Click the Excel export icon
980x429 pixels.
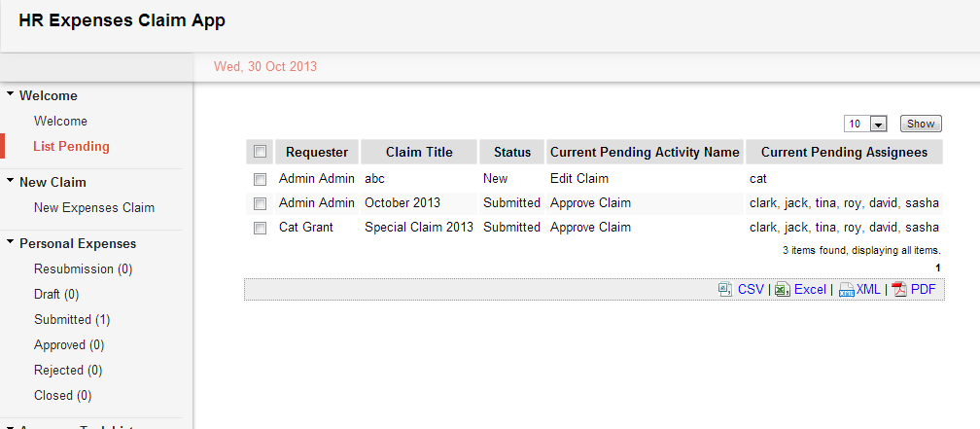click(x=782, y=290)
